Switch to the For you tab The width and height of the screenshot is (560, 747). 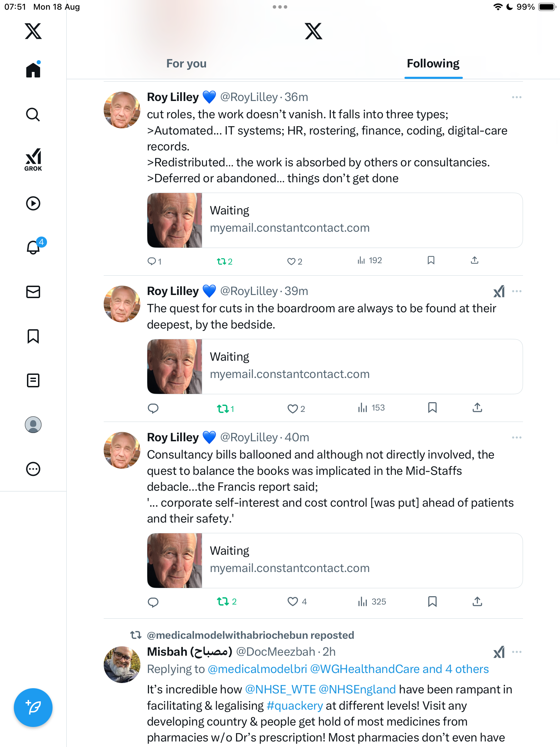186,64
